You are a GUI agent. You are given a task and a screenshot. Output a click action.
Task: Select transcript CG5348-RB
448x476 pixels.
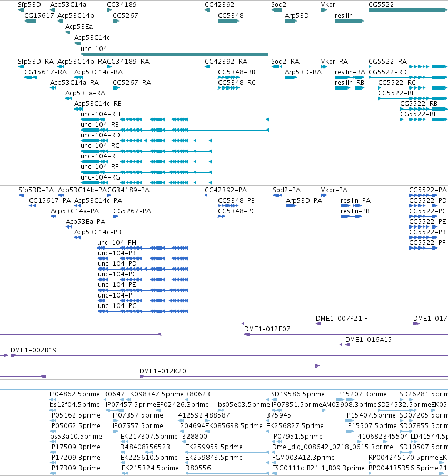(228, 77)
